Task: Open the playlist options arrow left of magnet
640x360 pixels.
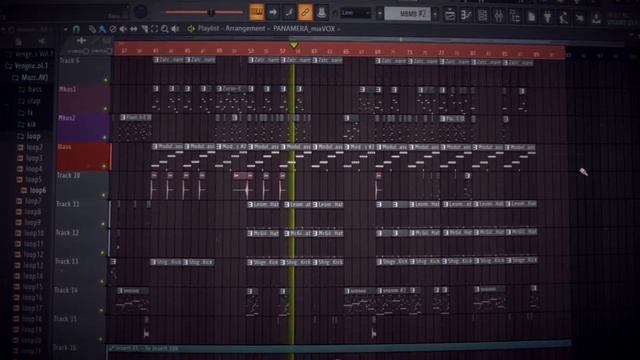Action: pyautogui.click(x=65, y=29)
